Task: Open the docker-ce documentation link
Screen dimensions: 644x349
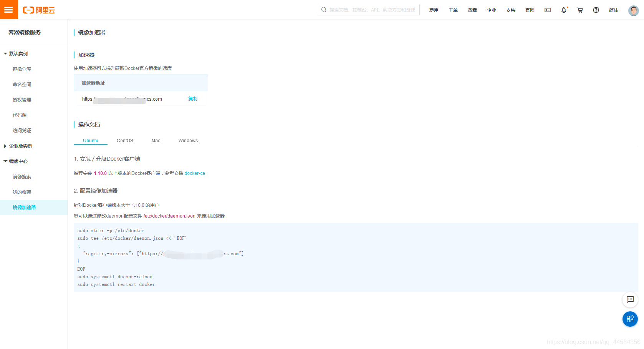Action: [x=195, y=173]
